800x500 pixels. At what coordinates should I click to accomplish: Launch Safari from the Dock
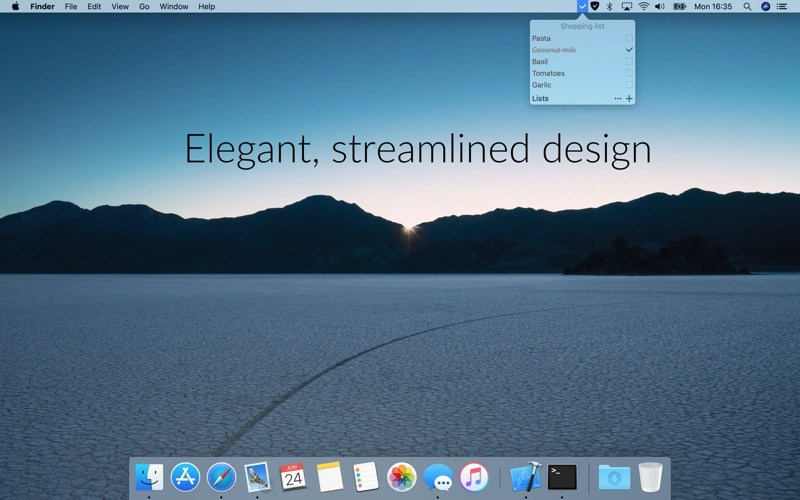[221, 477]
